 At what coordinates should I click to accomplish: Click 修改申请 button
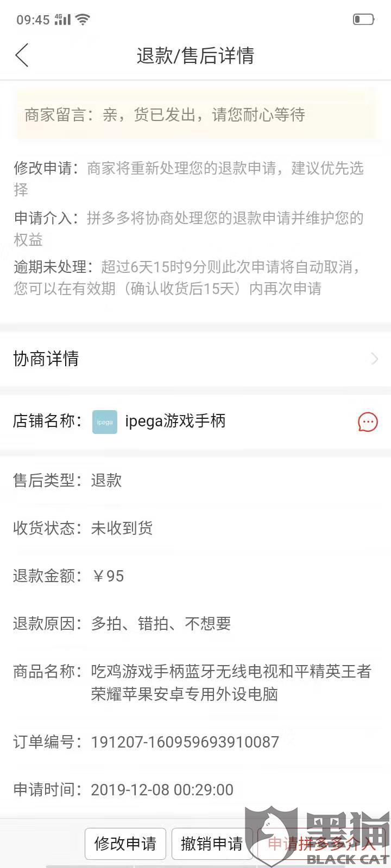click(x=125, y=844)
